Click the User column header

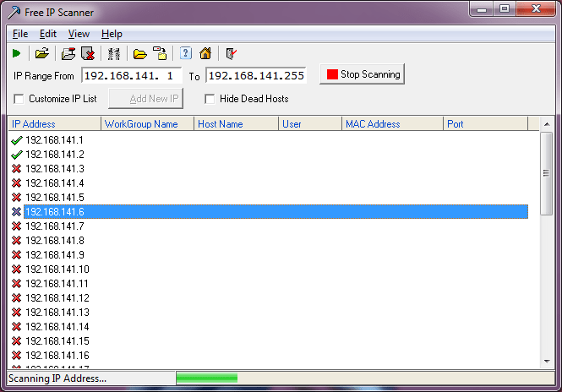click(x=310, y=124)
